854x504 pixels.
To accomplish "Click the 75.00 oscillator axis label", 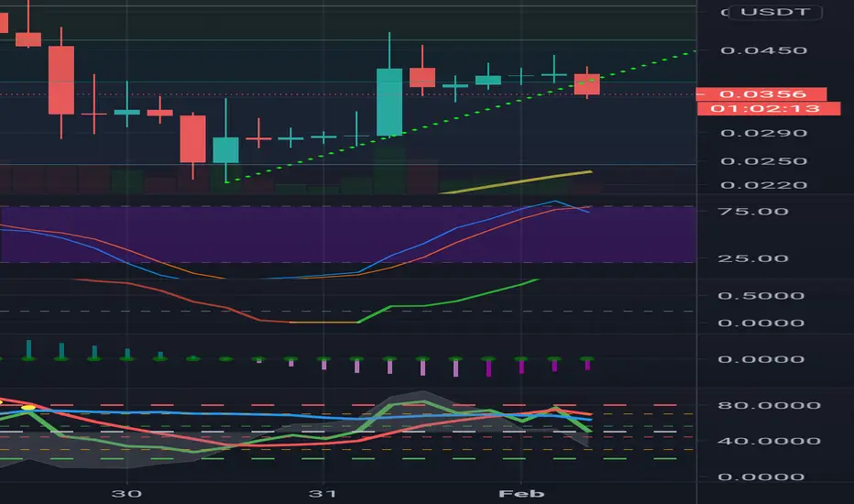I will 753,212.
